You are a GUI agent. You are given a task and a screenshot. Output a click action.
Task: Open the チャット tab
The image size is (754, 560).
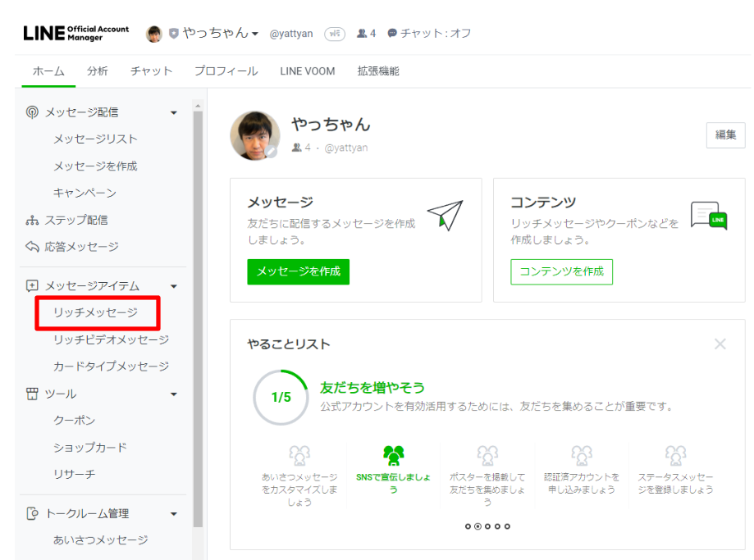pos(151,71)
